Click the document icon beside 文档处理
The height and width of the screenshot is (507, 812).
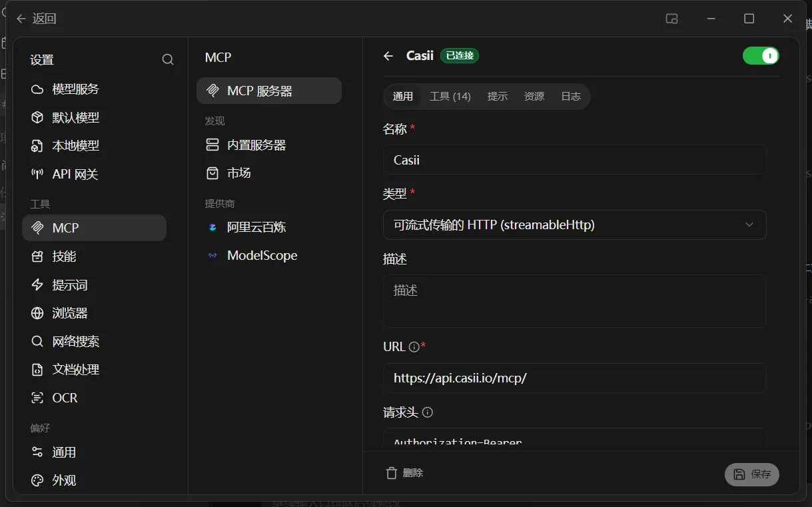point(37,370)
